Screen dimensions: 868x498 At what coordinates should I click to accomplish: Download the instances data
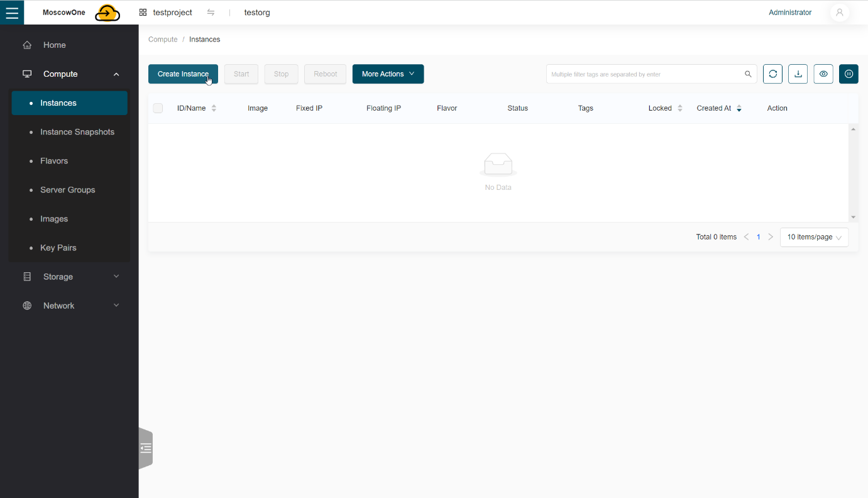[x=798, y=74]
